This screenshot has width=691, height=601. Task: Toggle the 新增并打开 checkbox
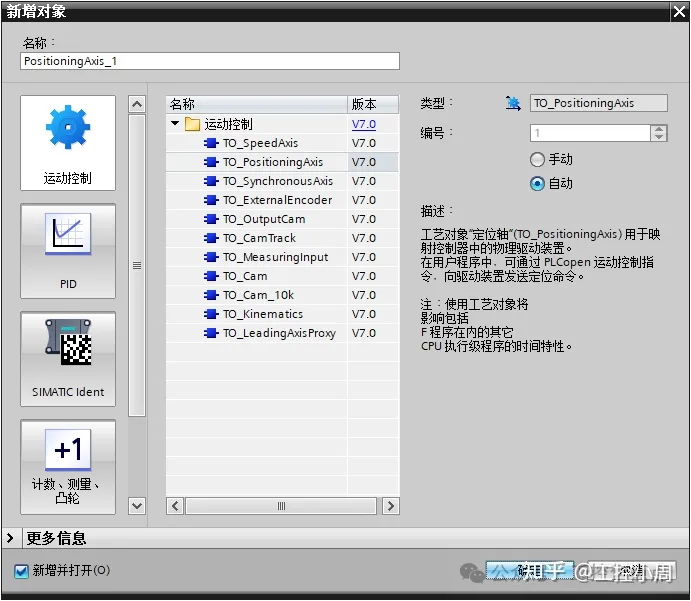[x=21, y=571]
